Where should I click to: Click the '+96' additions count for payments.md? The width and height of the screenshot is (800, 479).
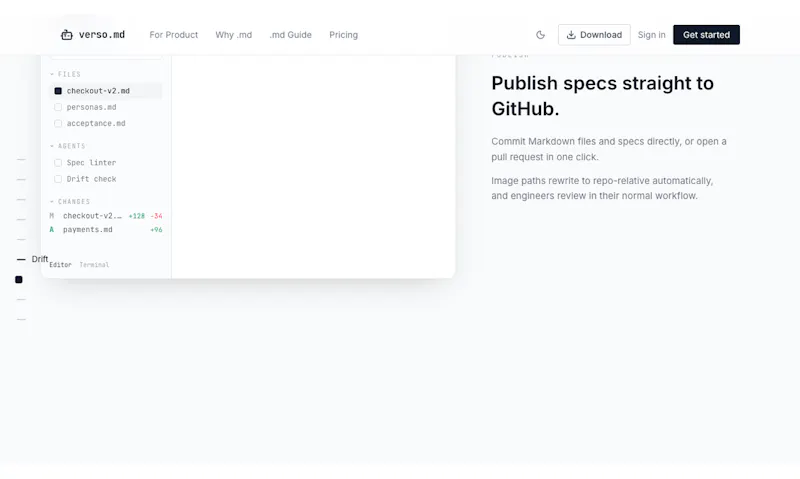156,230
